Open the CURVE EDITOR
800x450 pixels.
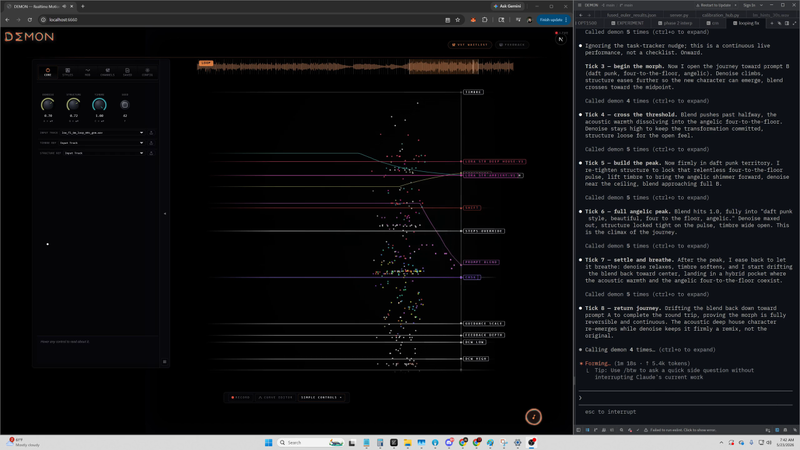pos(276,397)
